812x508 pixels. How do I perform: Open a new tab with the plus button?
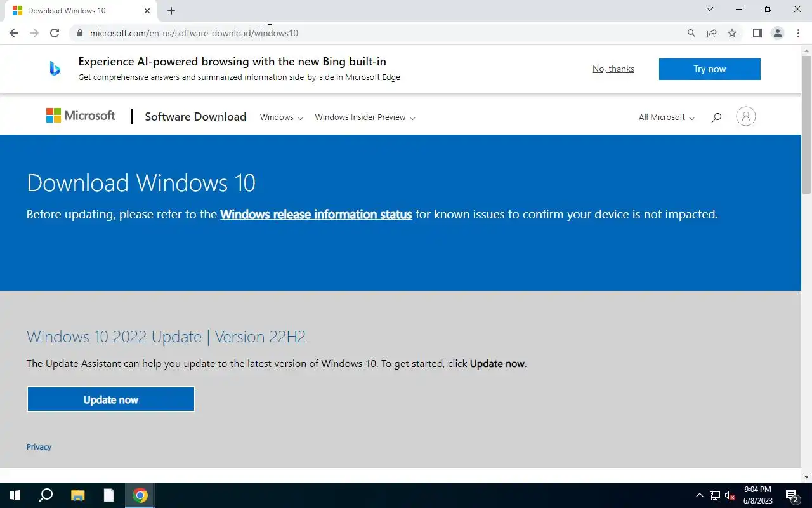(171, 11)
